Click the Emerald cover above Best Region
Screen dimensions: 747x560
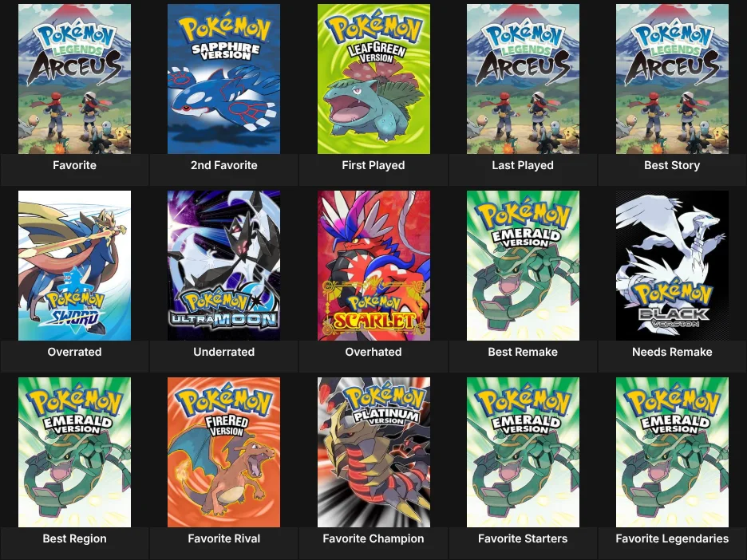[x=74, y=452]
